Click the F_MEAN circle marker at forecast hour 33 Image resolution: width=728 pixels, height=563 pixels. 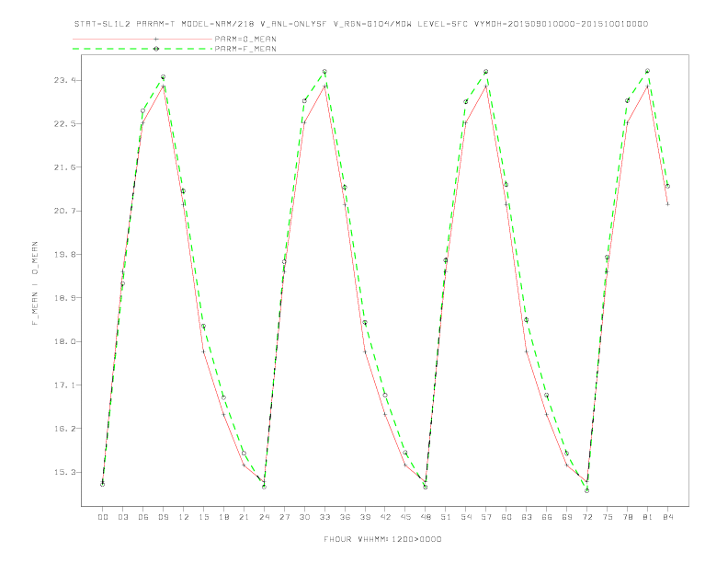pyautogui.click(x=324, y=72)
